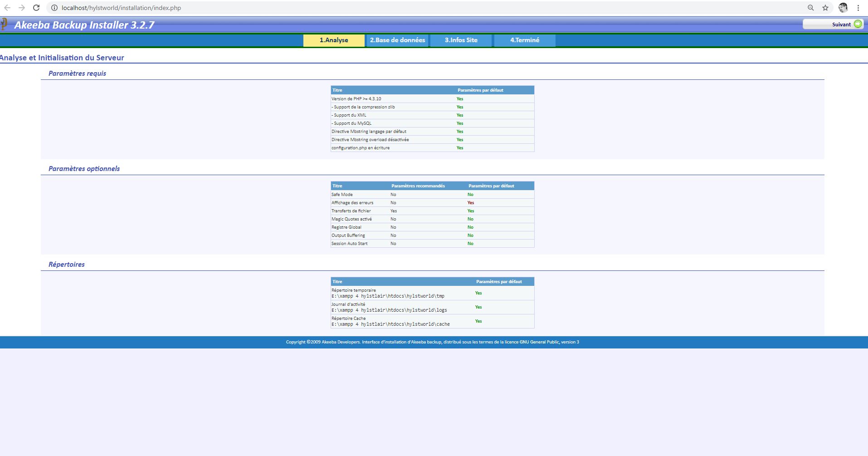
Task: Click the Akeeba logo in the header
Action: click(4, 24)
